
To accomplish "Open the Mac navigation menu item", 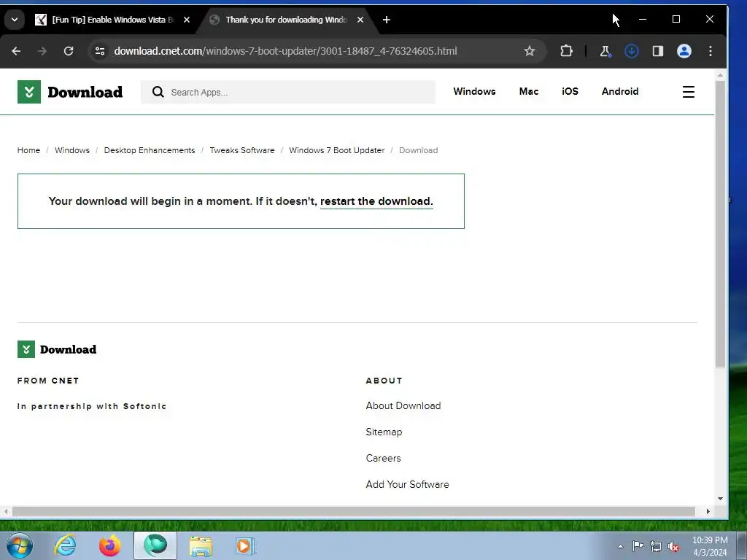I will (x=529, y=91).
